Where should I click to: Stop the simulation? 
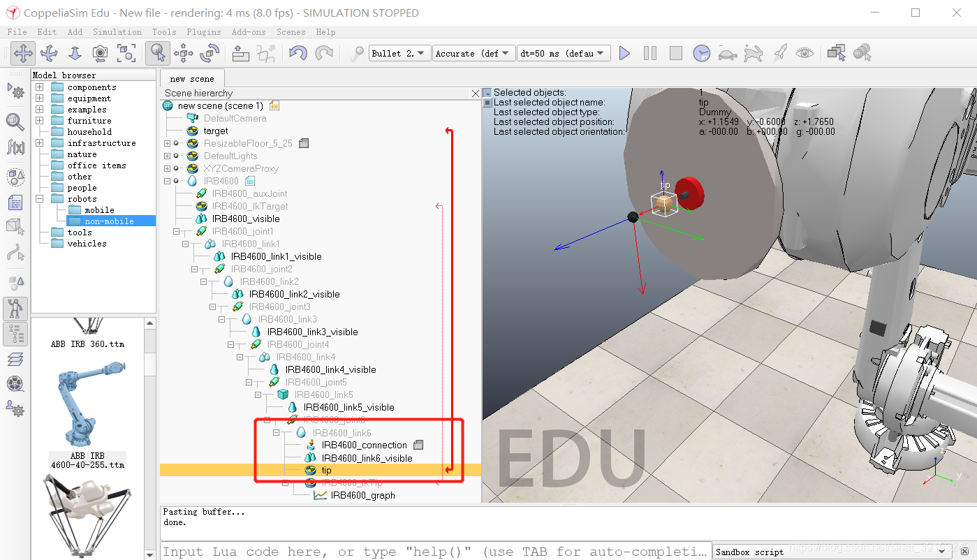click(676, 53)
